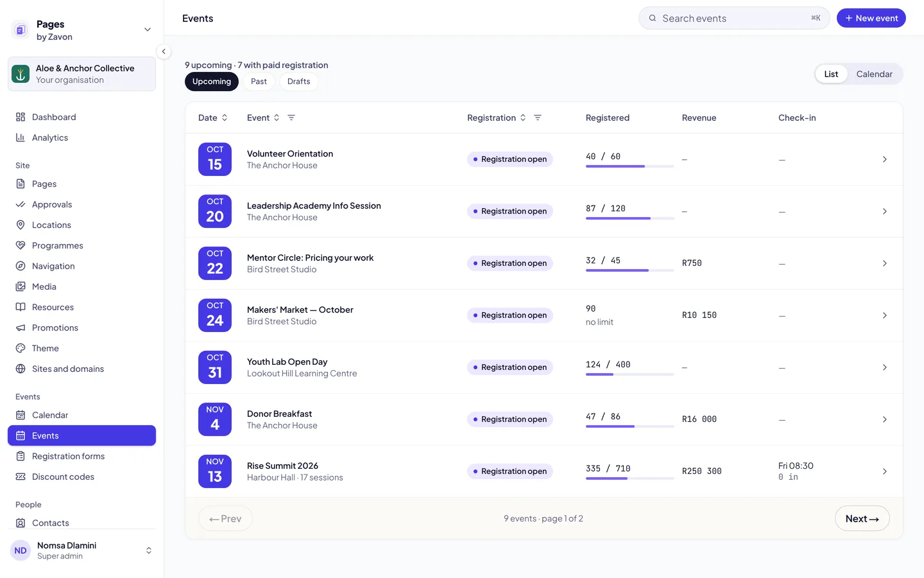Create a New event

pos(871,18)
